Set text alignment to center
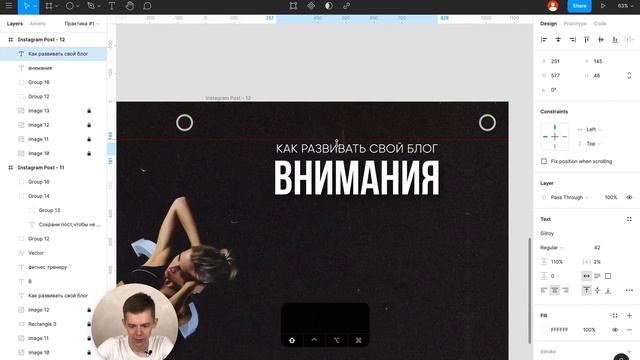The image size is (640, 360). coord(555,290)
